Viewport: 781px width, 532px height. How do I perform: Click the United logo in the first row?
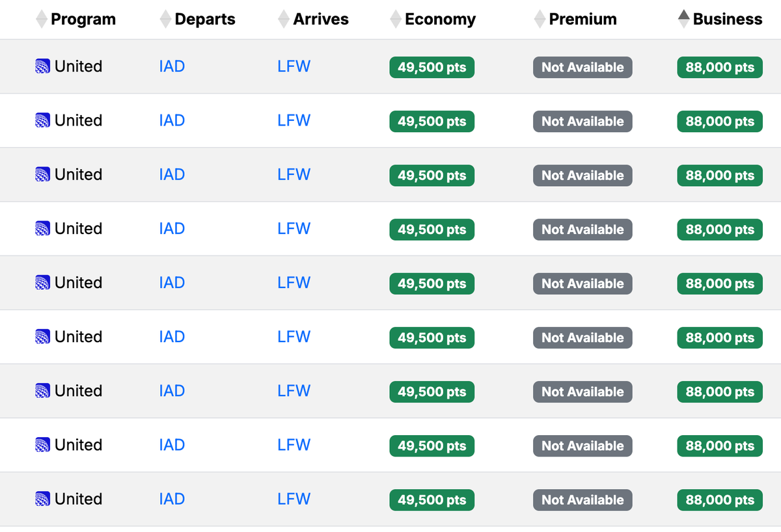pos(42,66)
